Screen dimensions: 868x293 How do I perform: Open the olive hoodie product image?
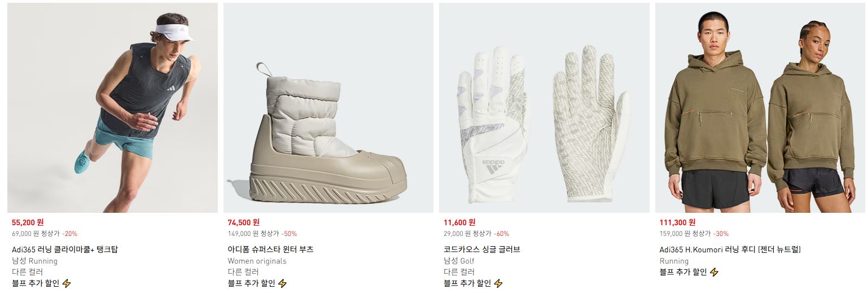(760, 108)
